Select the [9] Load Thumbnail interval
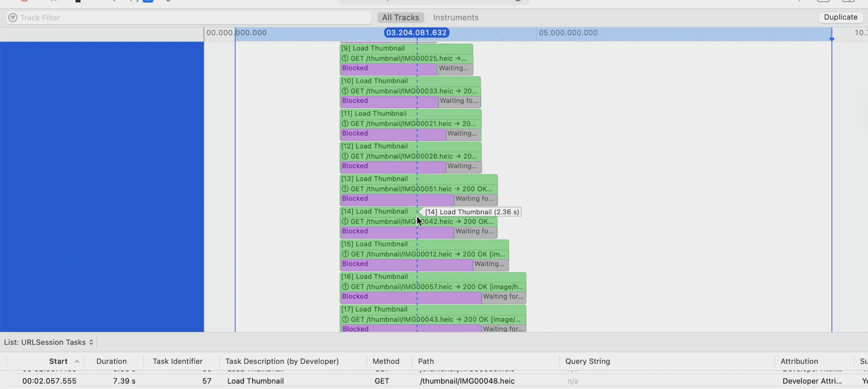 pyautogui.click(x=406, y=49)
